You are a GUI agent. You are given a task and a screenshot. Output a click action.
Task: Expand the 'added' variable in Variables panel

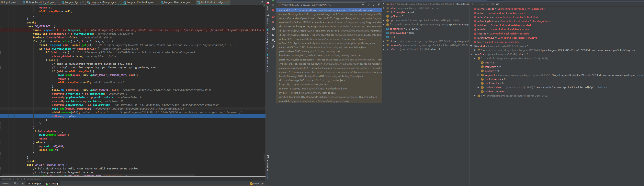(x=384, y=8)
